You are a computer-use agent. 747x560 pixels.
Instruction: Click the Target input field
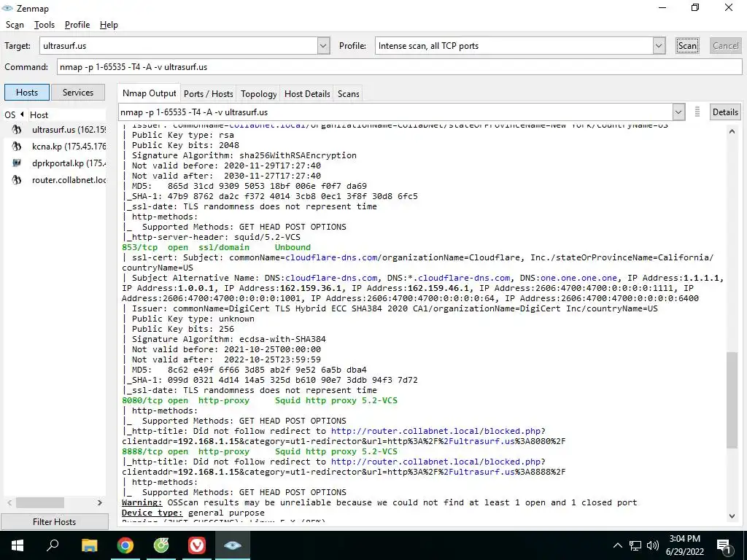[179, 46]
